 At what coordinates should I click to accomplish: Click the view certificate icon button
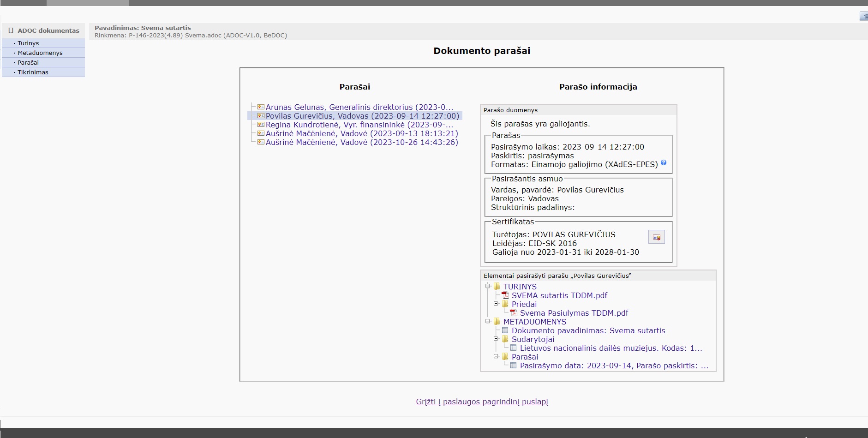pos(656,237)
